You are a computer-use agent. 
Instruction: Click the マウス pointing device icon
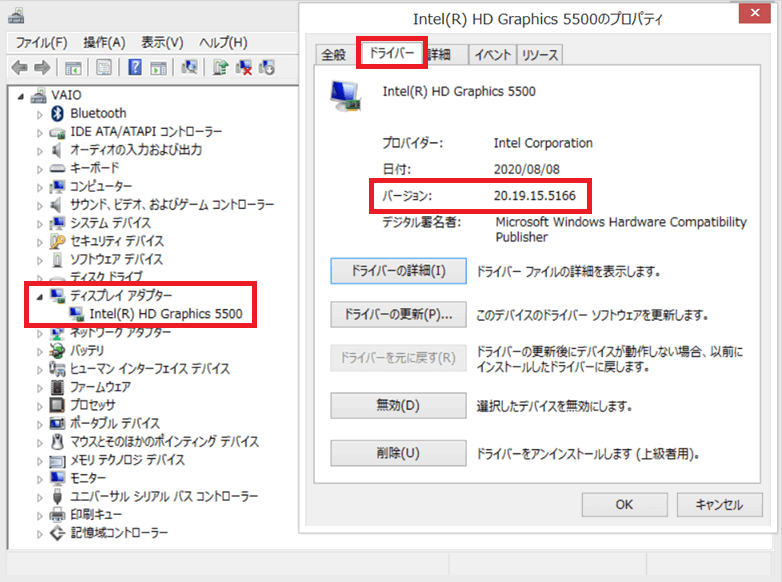click(x=57, y=441)
